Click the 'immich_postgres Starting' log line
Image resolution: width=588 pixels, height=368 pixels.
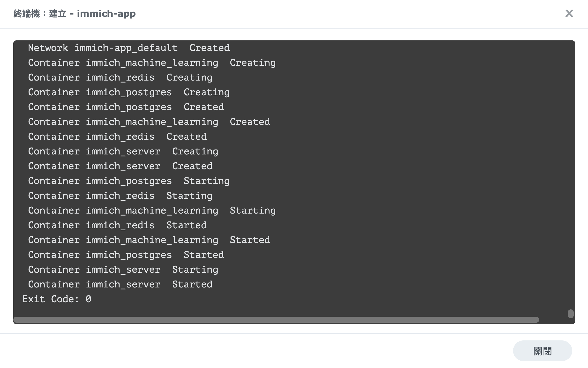click(x=129, y=181)
